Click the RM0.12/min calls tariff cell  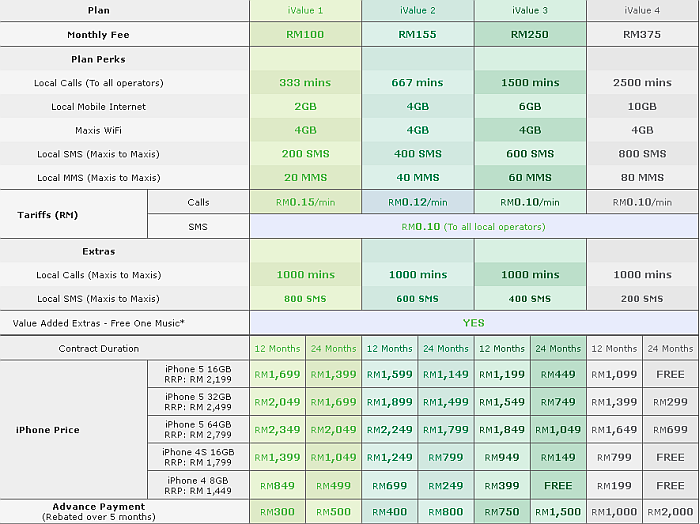417,202
